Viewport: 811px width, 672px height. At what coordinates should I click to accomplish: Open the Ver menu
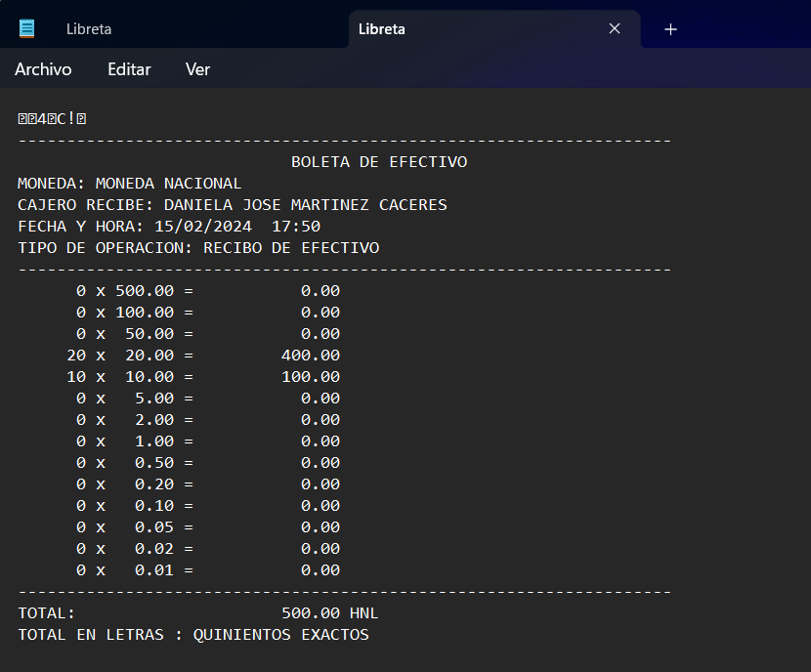197,69
